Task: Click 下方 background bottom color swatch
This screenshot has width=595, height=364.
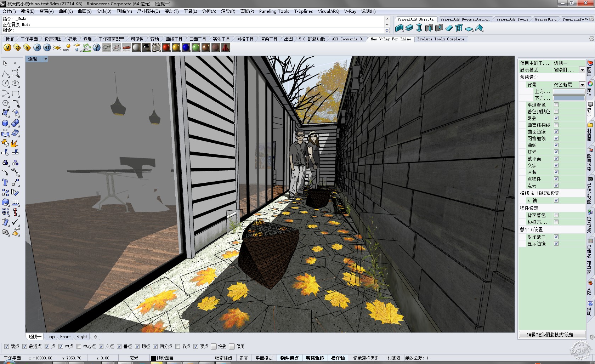Action: pos(569,98)
